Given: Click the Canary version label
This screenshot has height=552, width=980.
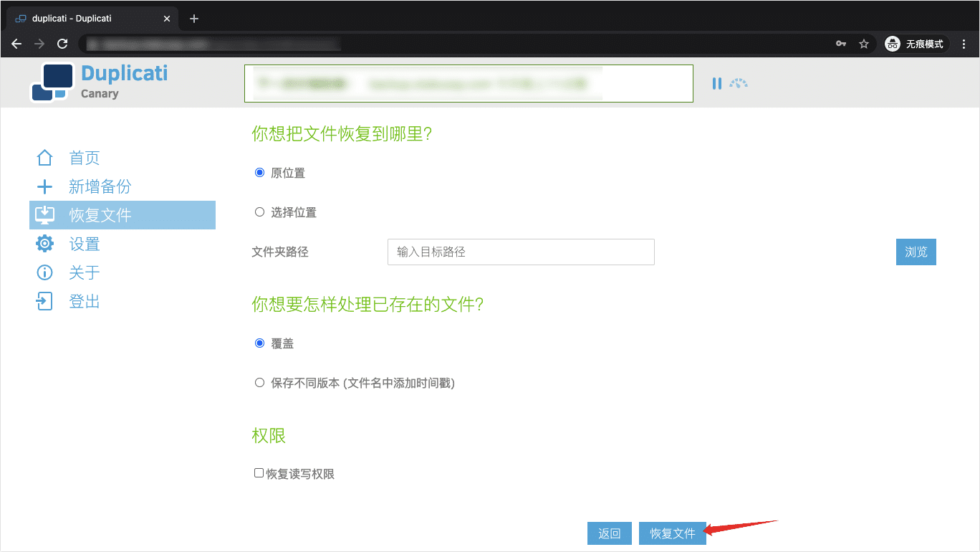Looking at the screenshot, I should pyautogui.click(x=100, y=94).
